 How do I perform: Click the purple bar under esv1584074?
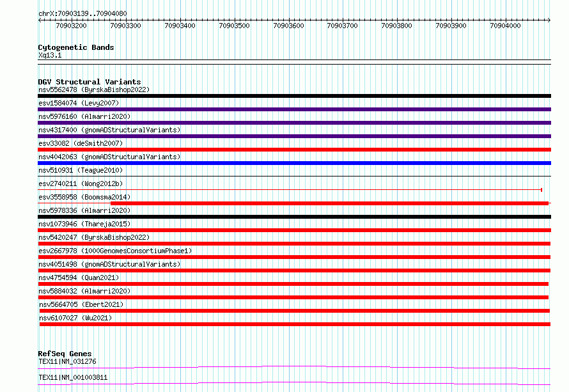[x=294, y=109]
